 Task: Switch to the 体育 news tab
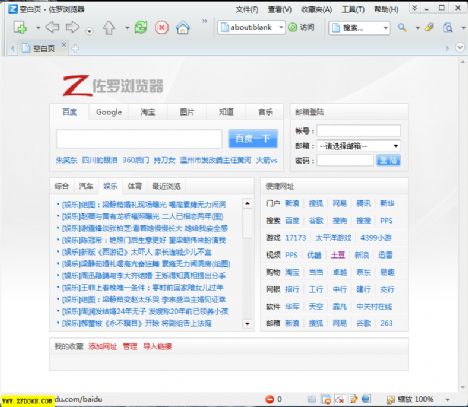(x=135, y=186)
